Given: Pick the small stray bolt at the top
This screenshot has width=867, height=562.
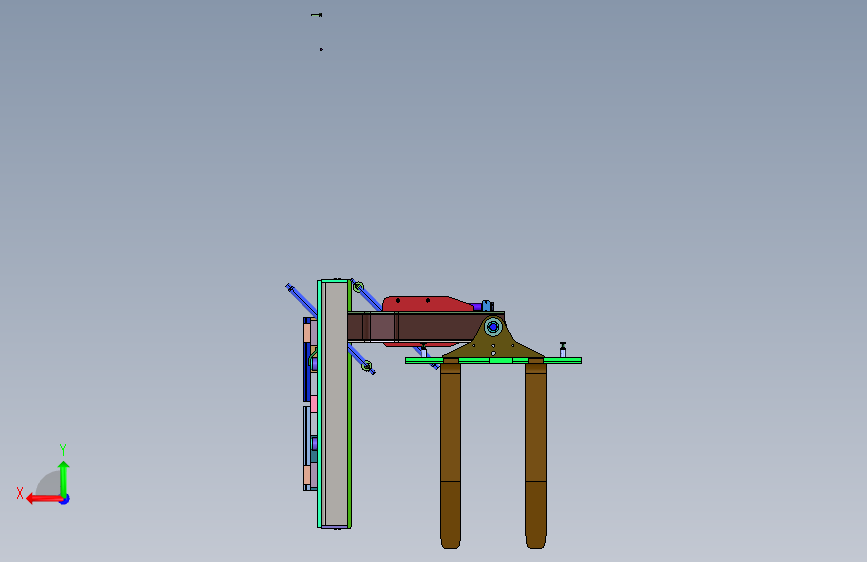Looking at the screenshot, I should tap(317, 15).
